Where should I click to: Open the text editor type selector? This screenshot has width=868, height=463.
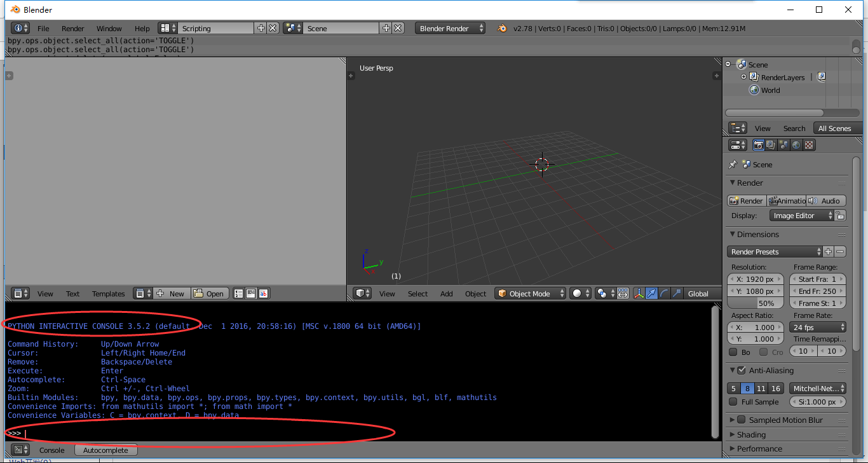21,293
